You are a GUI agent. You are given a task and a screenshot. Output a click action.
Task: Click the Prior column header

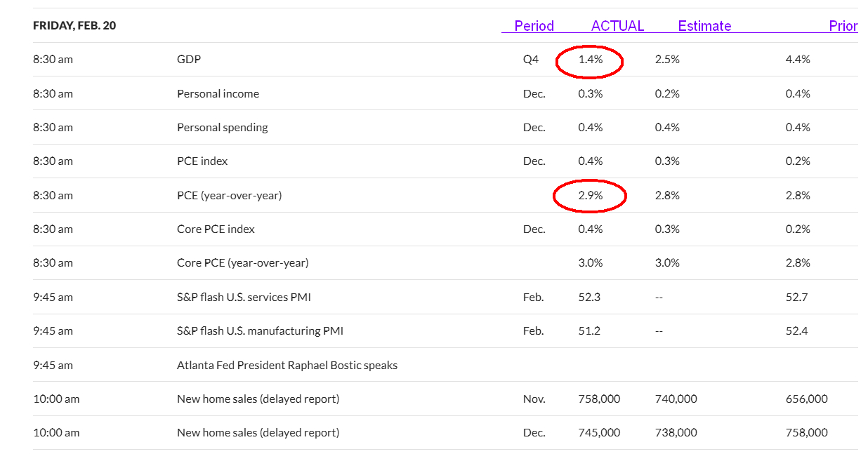click(843, 26)
